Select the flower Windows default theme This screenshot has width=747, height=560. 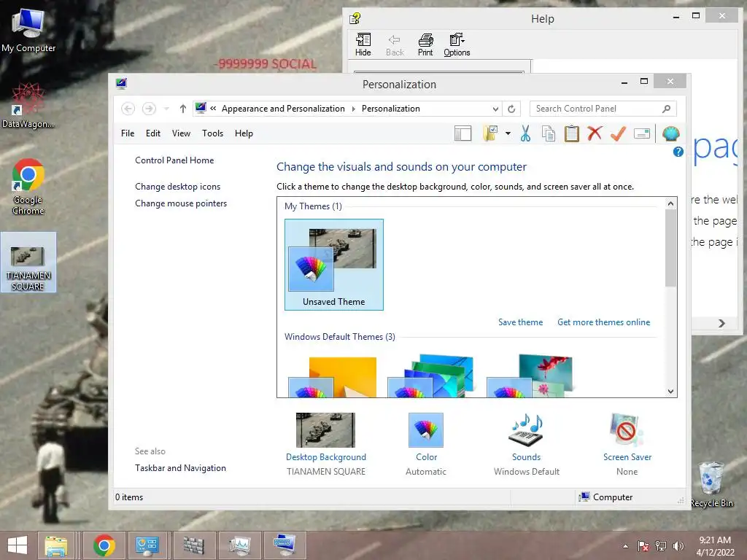tap(530, 376)
